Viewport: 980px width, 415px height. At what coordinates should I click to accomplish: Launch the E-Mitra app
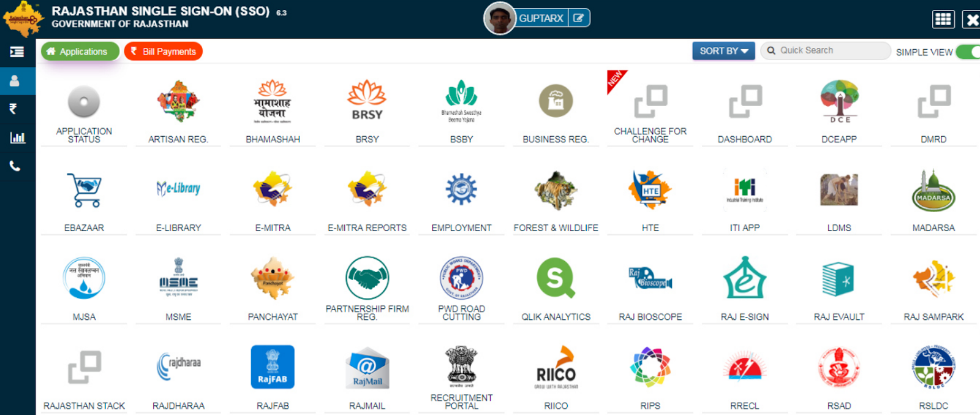tap(273, 189)
